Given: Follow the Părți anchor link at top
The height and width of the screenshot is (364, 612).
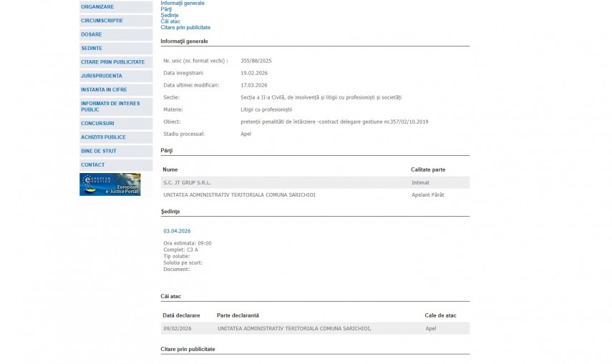Looking at the screenshot, I should [x=166, y=9].
